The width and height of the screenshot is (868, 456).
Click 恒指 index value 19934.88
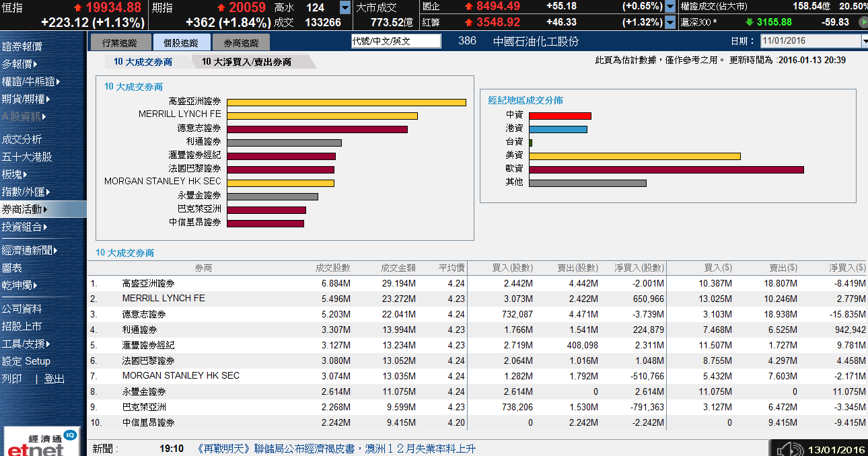(113, 7)
